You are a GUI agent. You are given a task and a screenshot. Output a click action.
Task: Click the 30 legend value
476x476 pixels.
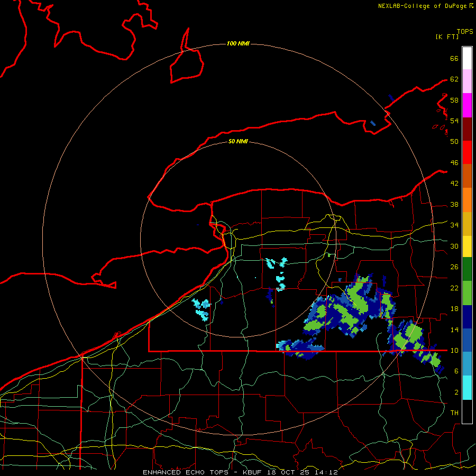[x=454, y=246]
